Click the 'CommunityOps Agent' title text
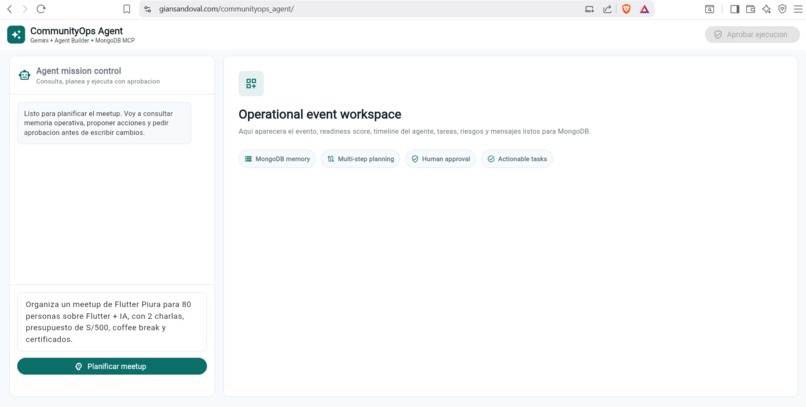 (x=77, y=31)
